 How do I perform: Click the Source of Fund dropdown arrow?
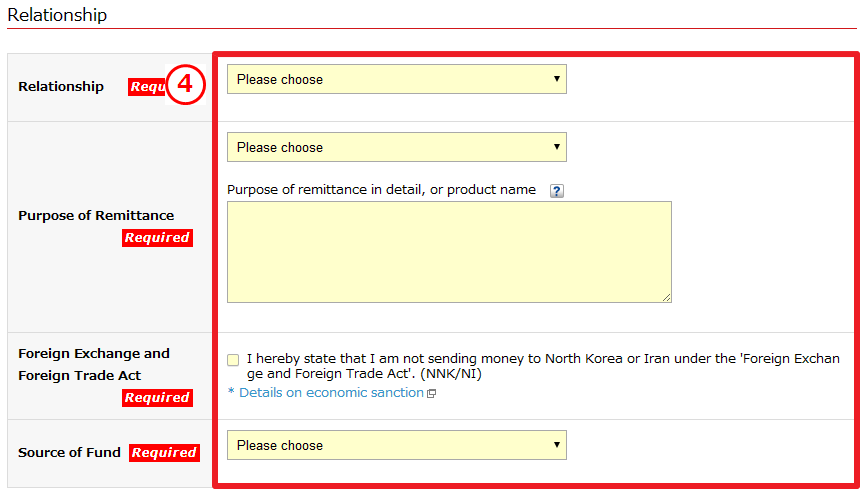556,445
